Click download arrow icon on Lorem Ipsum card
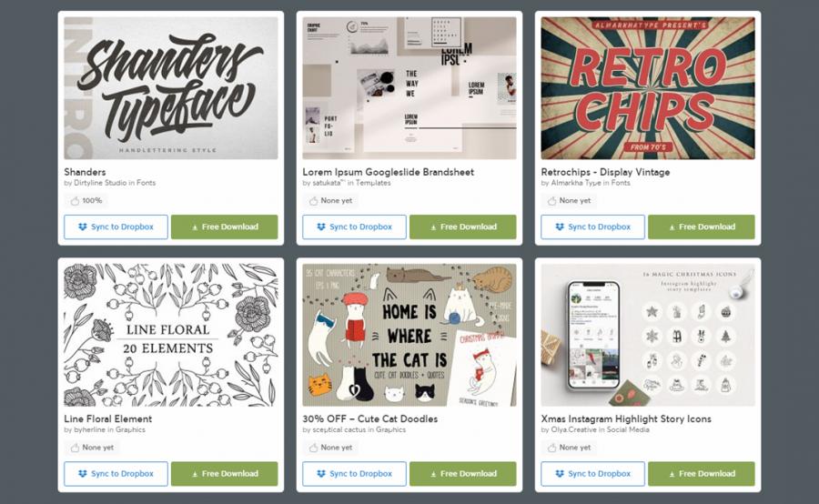 click(433, 227)
